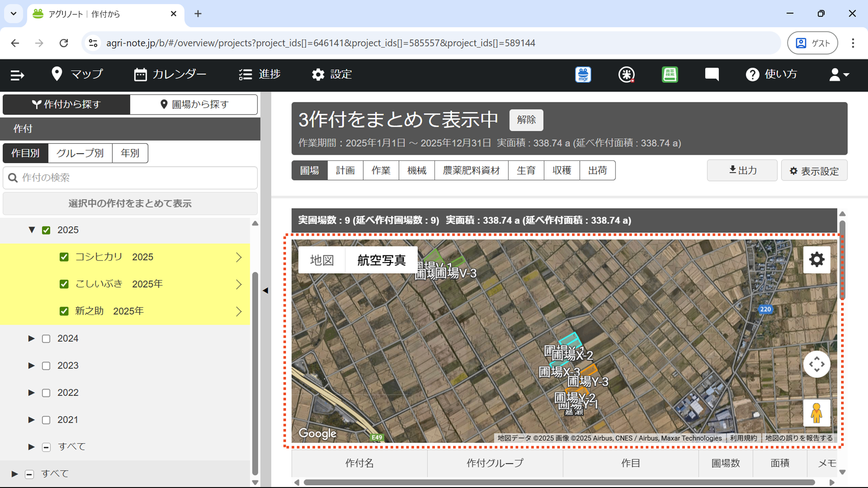Open the user account dropdown

pos(838,75)
